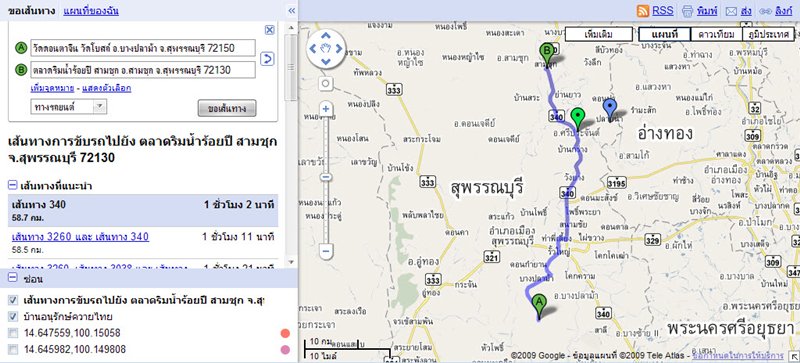Viewport: 800px width, 363px height.
Task: Click the printer icon
Action: point(687,11)
